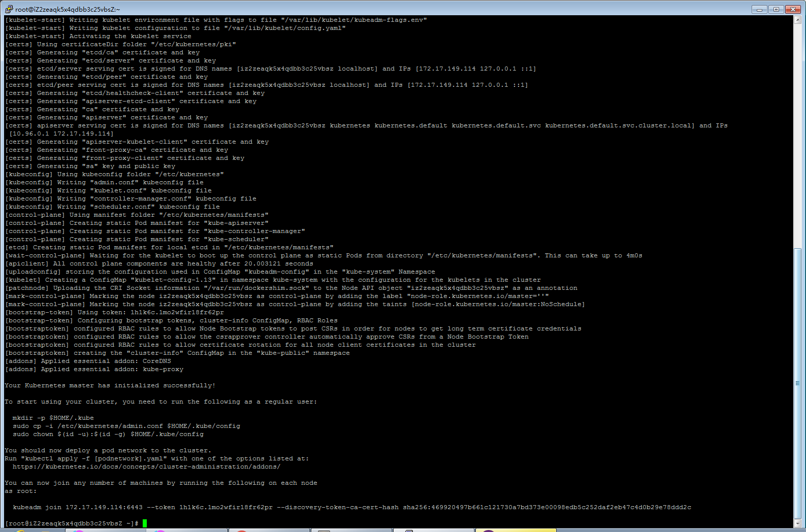This screenshot has width=806, height=532.
Task: Click the sha256 discovery-token-ca-cert-hash value
Action: pyautogui.click(x=547, y=507)
